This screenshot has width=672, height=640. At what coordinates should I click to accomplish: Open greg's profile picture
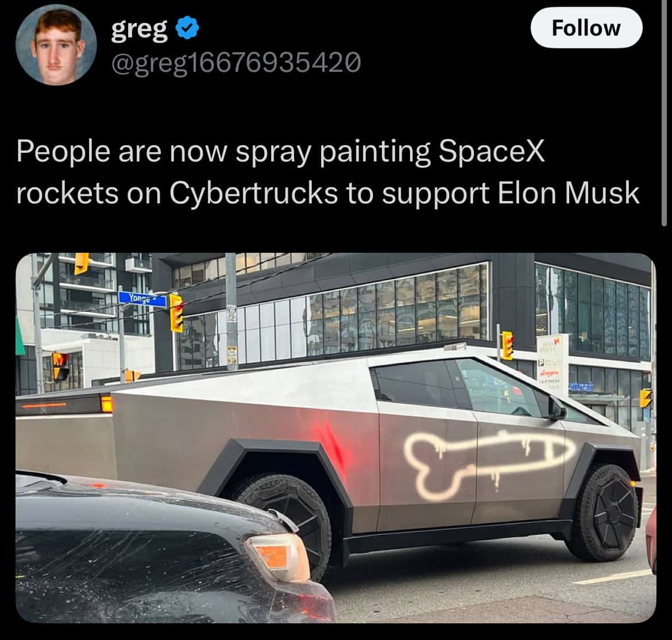(56, 45)
